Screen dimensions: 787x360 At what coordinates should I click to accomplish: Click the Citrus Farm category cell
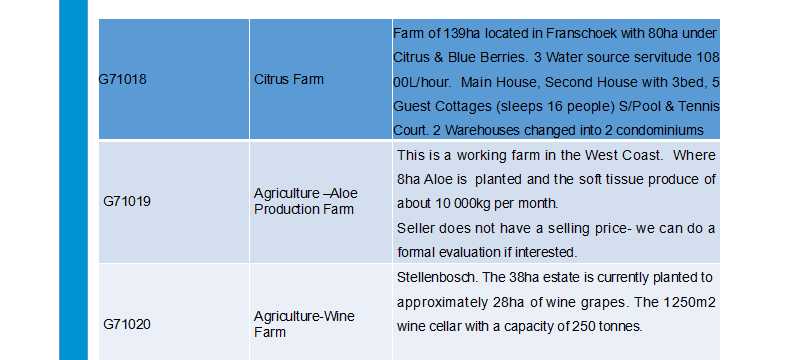[321, 79]
